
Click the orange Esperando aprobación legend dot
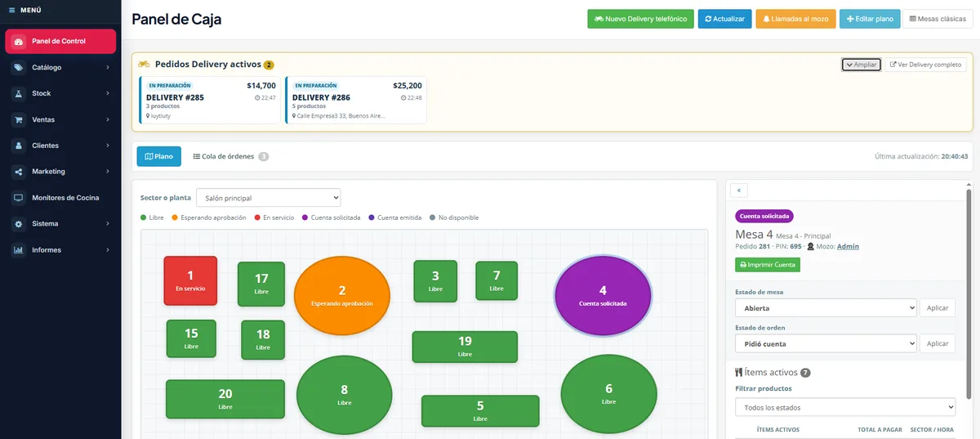pos(175,217)
